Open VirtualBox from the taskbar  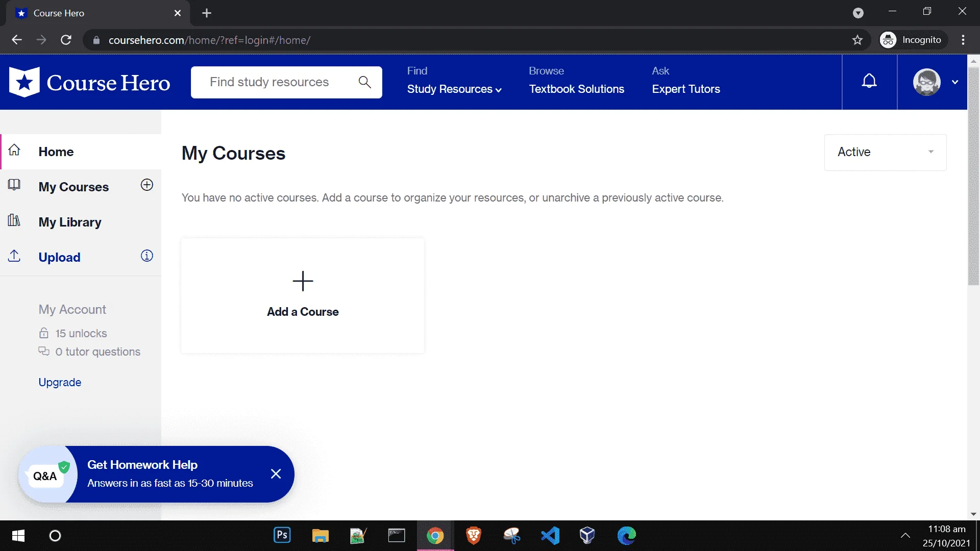[x=587, y=535]
